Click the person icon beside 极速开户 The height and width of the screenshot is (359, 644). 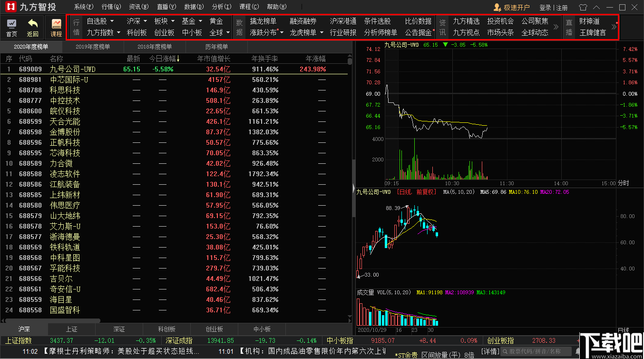click(x=497, y=7)
